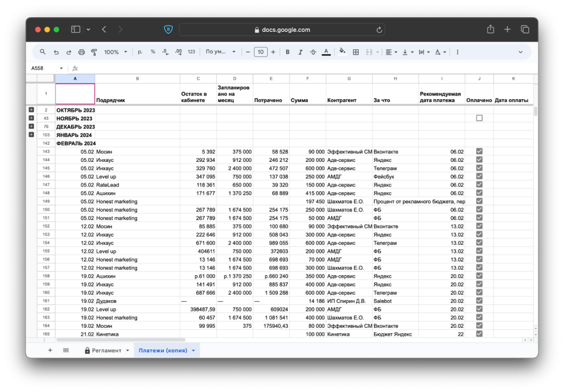Expand the НОЯБРЬ 2023 row group
The width and height of the screenshot is (564, 392).
pos(31,118)
